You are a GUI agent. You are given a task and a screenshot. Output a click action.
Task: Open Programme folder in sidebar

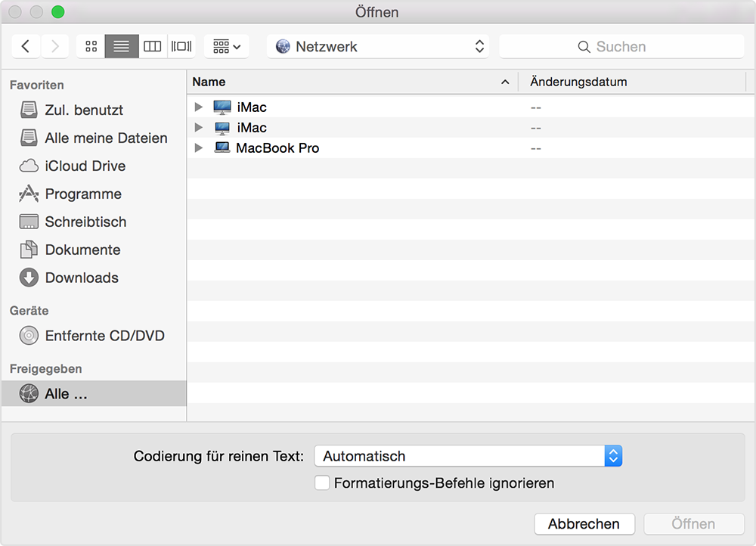94,194
